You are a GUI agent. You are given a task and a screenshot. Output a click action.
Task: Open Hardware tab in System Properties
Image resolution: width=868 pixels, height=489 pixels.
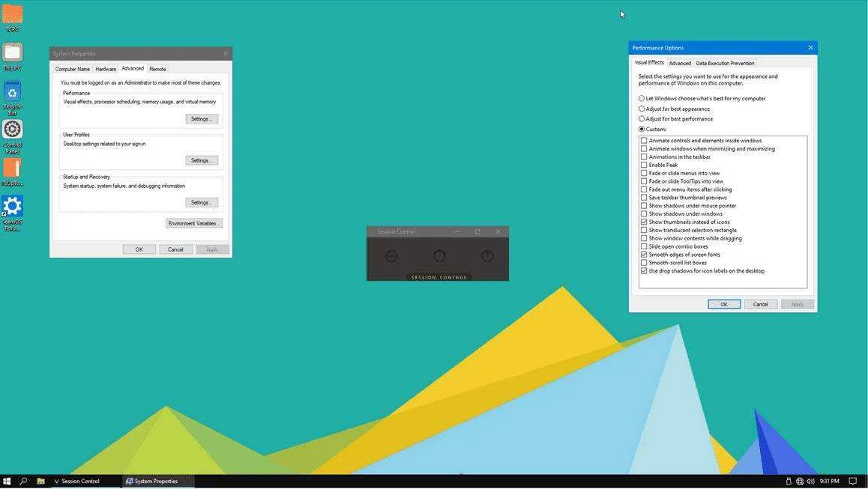click(106, 69)
